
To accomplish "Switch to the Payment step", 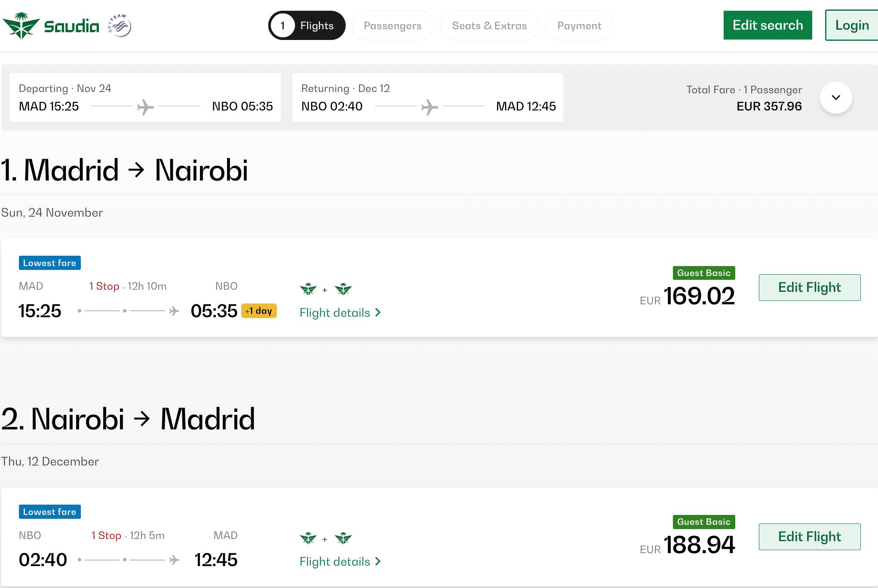I will (579, 26).
